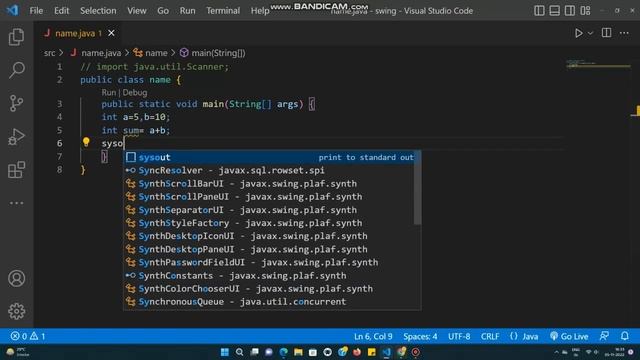
Task: Select the SynthScrollPaneUI suggestion
Action: point(269,197)
